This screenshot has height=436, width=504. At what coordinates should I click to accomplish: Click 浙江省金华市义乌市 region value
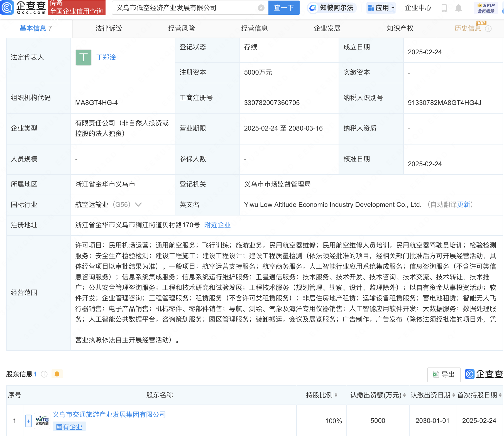click(x=105, y=184)
